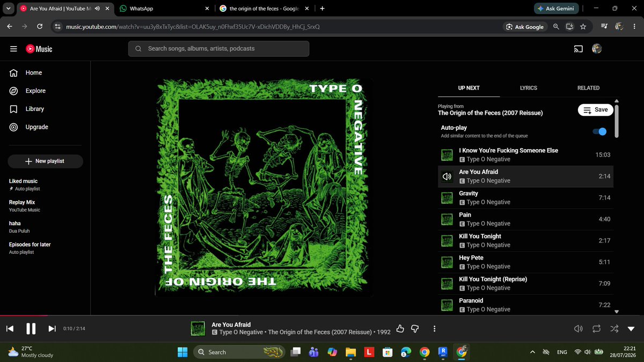Skip to the previous track
644x362 pixels.
click(10, 329)
